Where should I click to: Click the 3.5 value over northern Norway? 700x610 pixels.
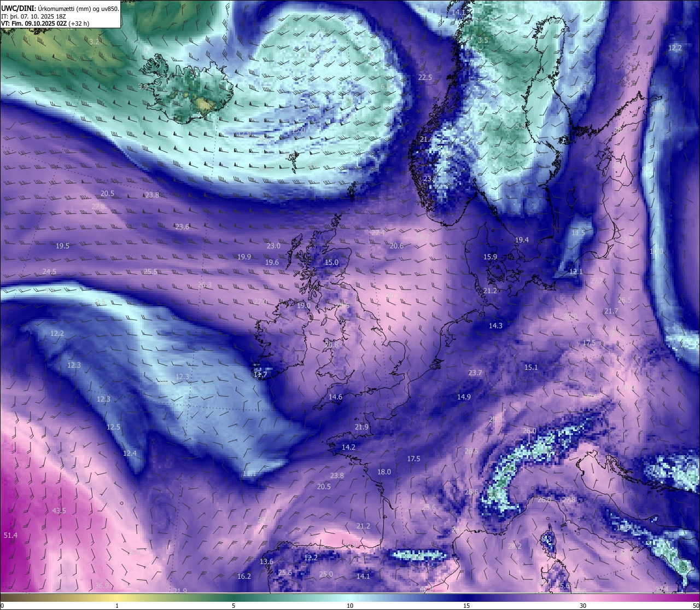point(483,40)
